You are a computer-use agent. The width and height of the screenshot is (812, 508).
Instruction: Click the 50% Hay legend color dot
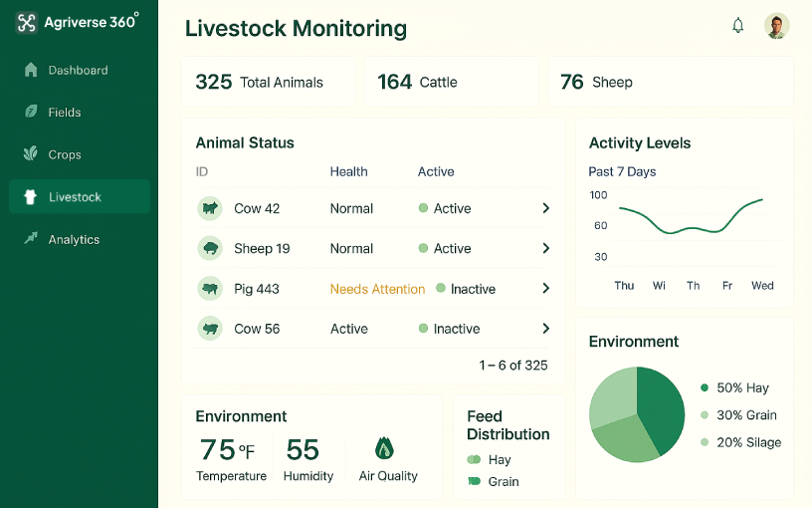[705, 388]
